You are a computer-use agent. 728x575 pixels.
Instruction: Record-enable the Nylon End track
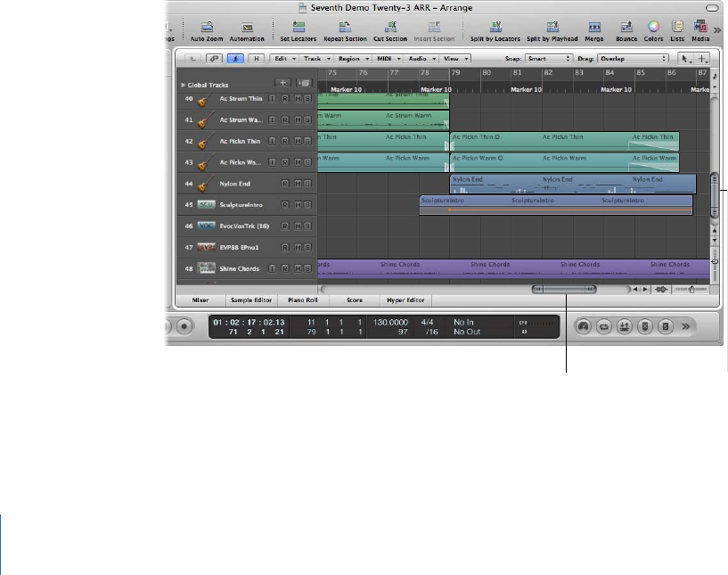(x=285, y=184)
